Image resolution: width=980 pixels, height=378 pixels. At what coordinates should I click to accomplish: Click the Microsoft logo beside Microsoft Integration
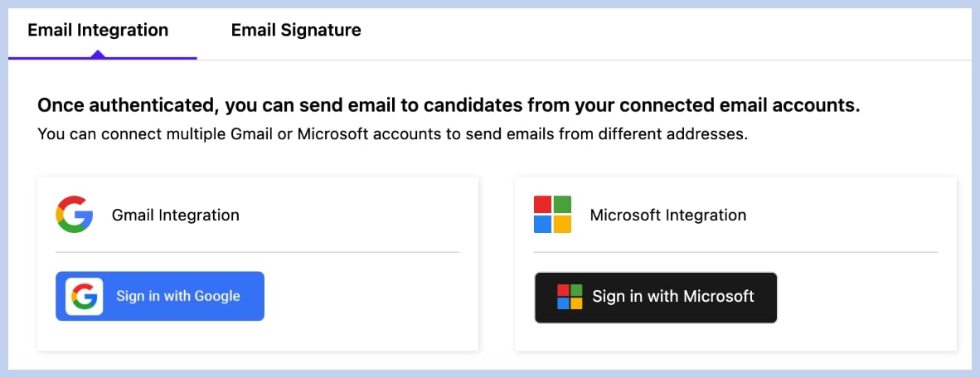coord(553,215)
